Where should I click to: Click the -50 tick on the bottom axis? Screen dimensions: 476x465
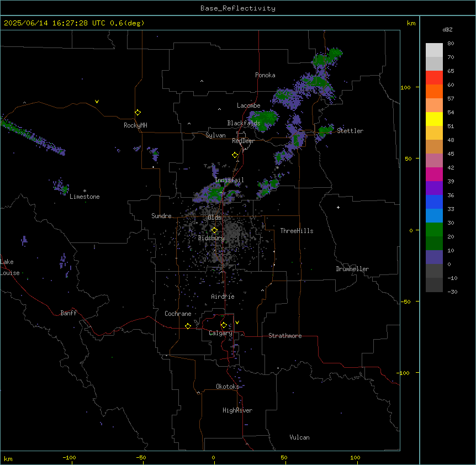pyautogui.click(x=141, y=457)
